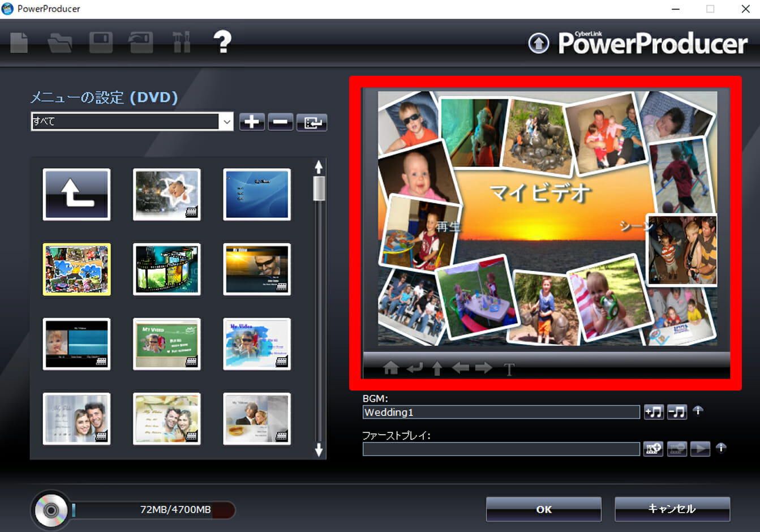Click the BGM field showing Wedding1

501,412
